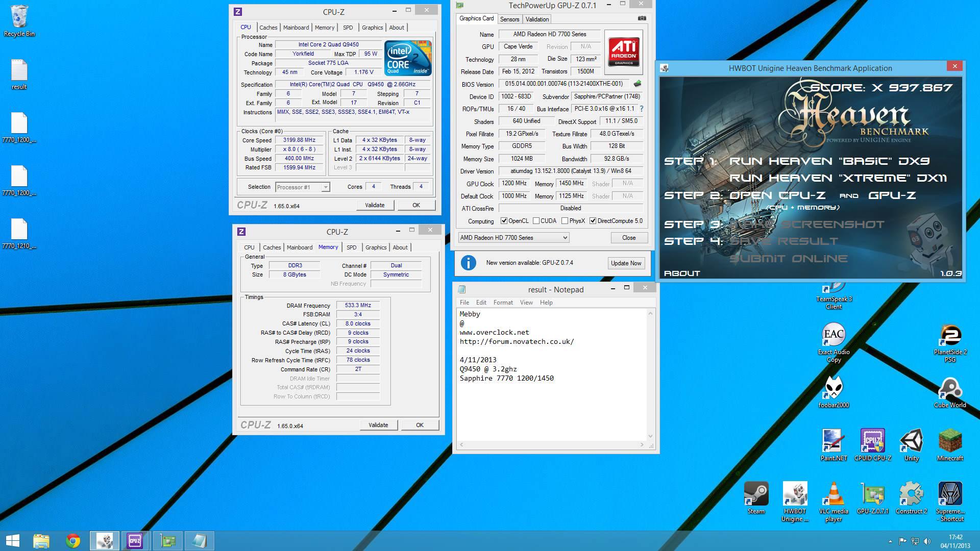
Task: Open foobar2000 desktop shortcut
Action: [834, 391]
